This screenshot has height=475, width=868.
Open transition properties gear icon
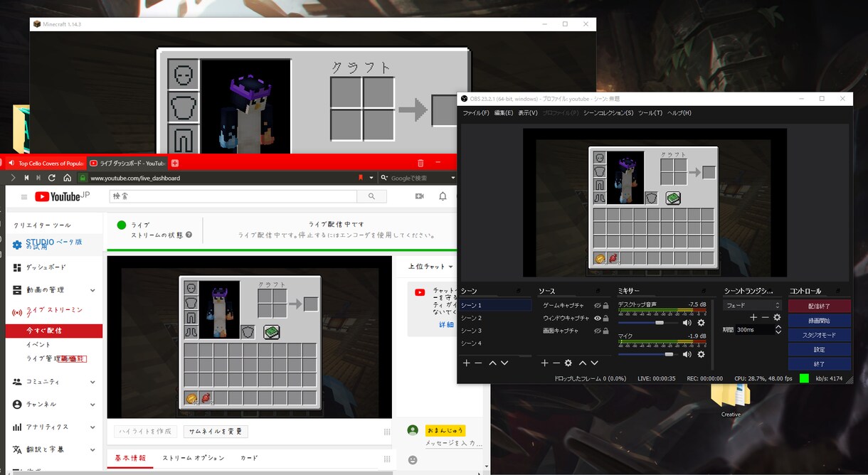(x=777, y=317)
